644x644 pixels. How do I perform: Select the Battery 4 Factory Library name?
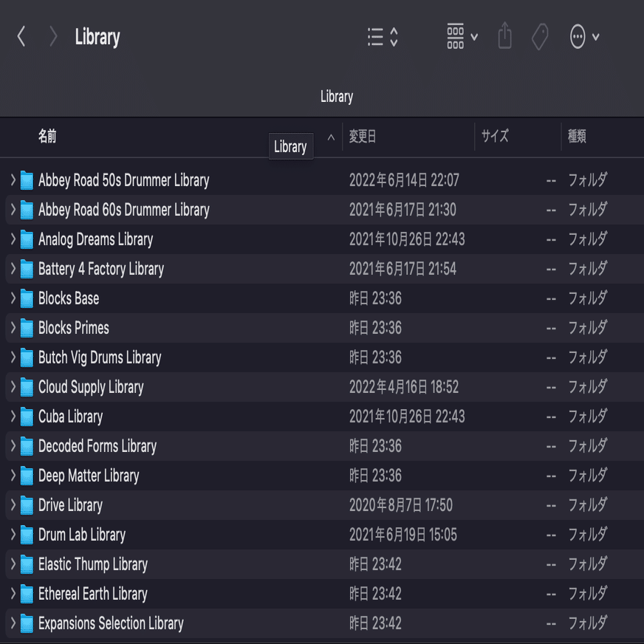point(101,269)
